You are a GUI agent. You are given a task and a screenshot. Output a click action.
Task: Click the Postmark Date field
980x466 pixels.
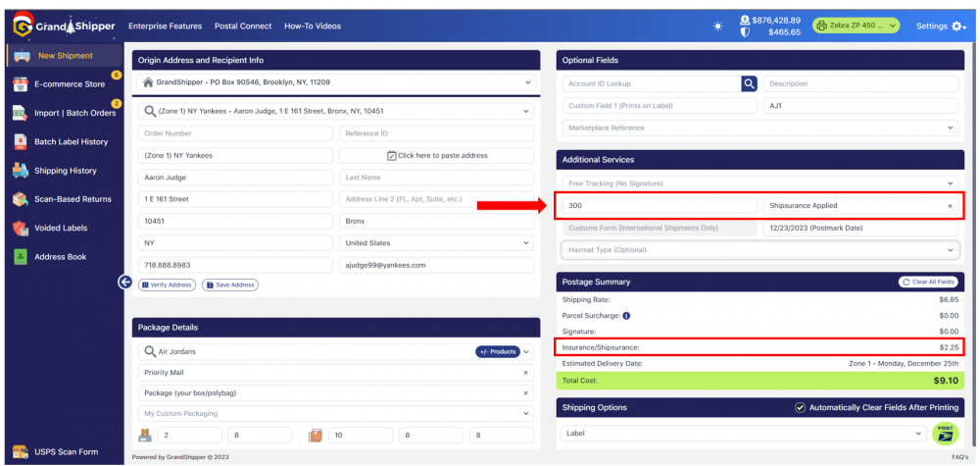tap(860, 229)
